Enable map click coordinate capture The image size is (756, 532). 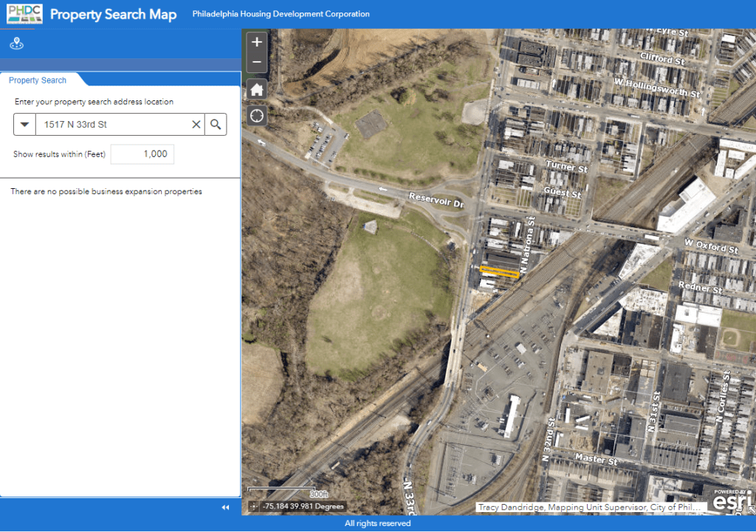(254, 507)
